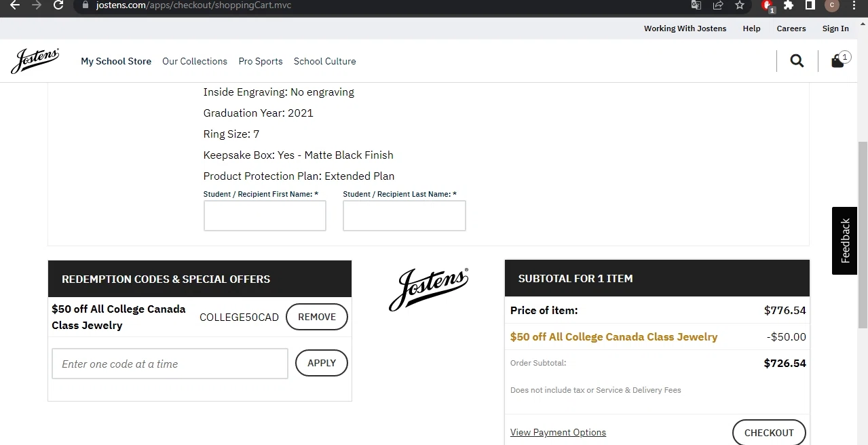Bookmark this page with star icon
The image size is (868, 445).
[x=740, y=5]
